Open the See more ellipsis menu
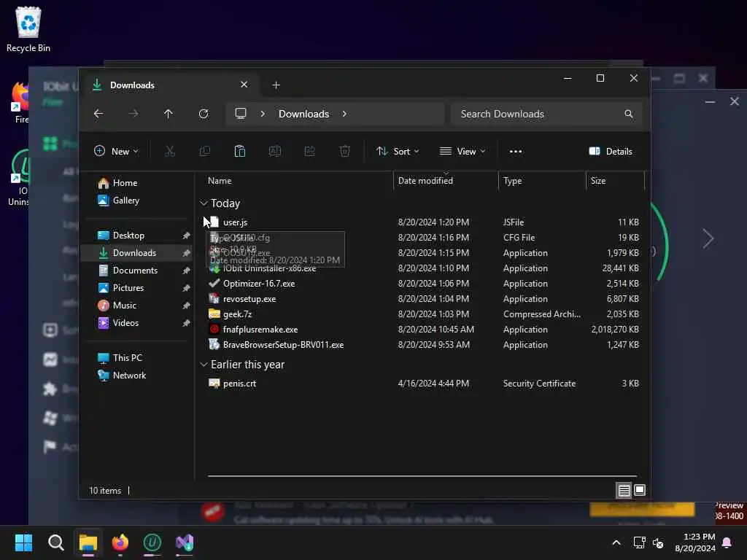The height and width of the screenshot is (560, 747). pos(516,152)
